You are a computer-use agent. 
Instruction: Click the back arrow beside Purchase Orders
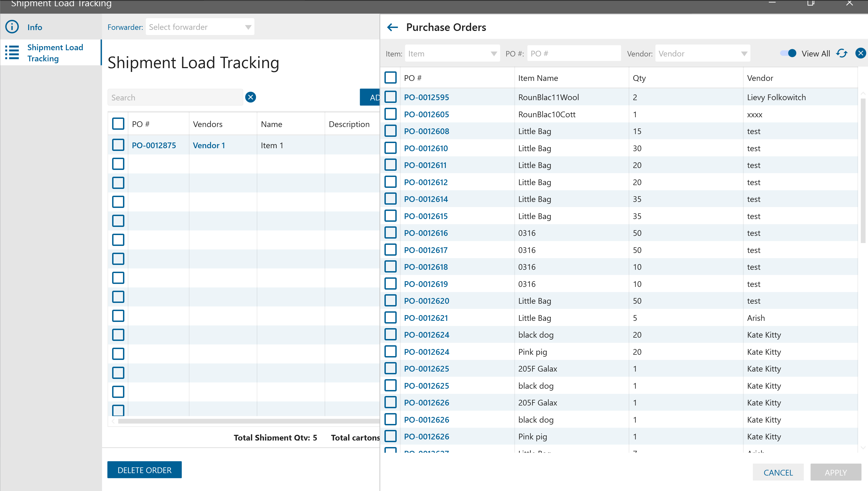392,27
